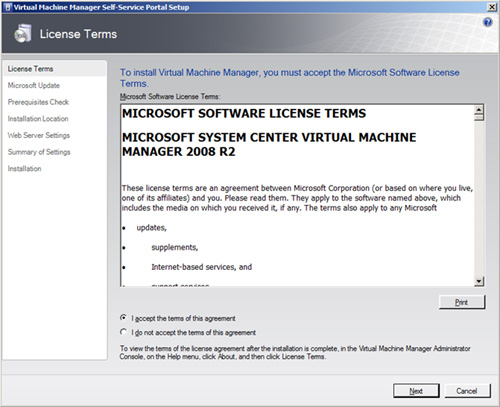Close the Self-Service Portal Setup window
The height and width of the screenshot is (407, 500).
coord(492,7)
